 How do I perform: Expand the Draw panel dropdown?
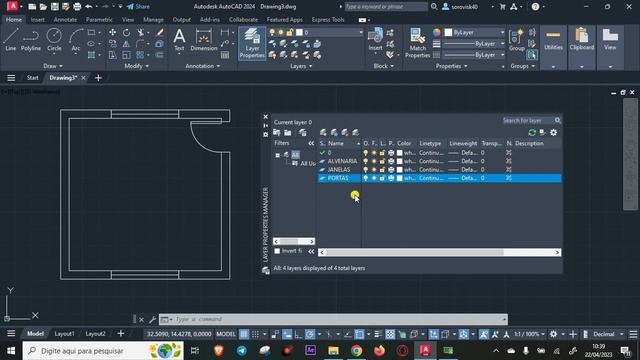[x=53, y=66]
